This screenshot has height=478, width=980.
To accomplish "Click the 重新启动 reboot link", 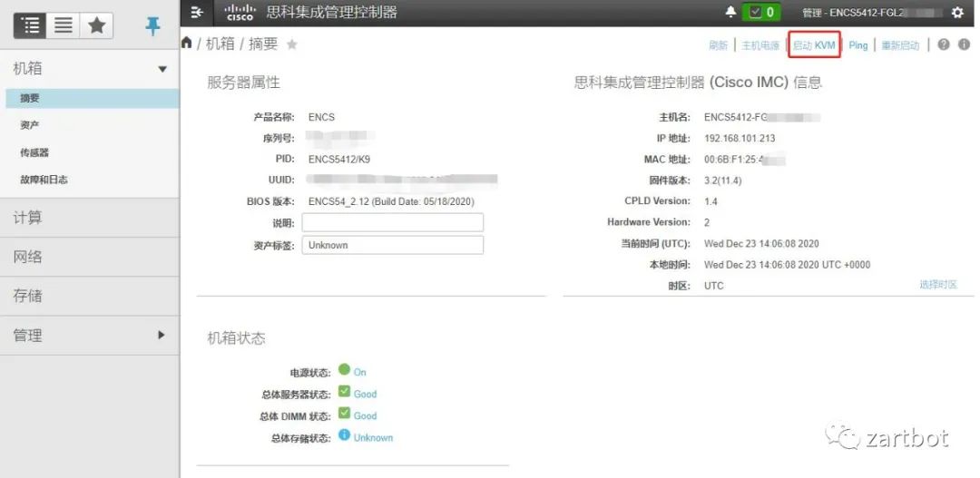I will tap(901, 45).
